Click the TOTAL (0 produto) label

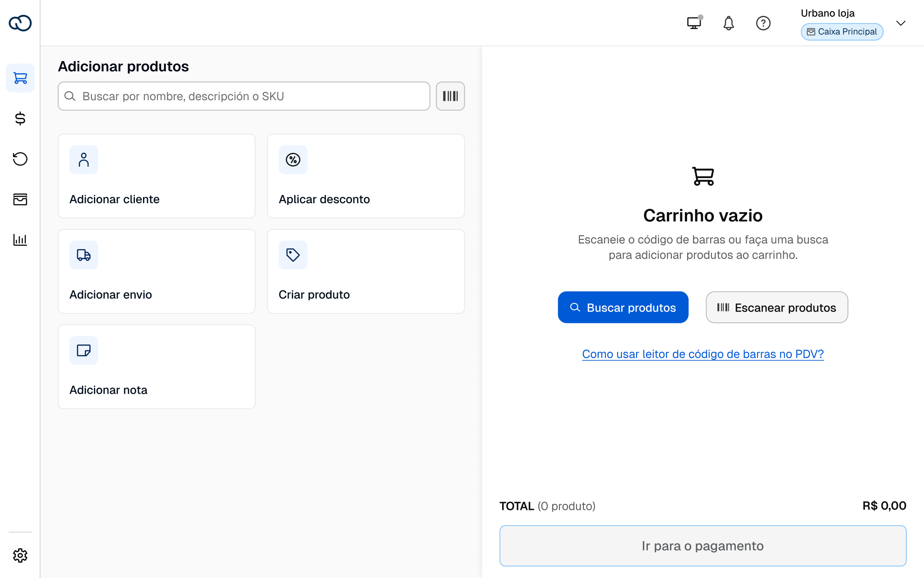click(x=547, y=506)
